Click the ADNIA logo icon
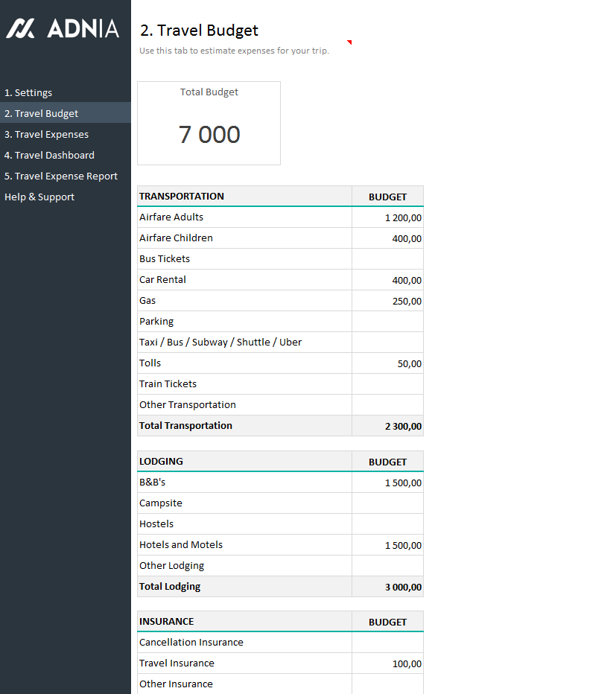The height and width of the screenshot is (694, 616). point(20,28)
